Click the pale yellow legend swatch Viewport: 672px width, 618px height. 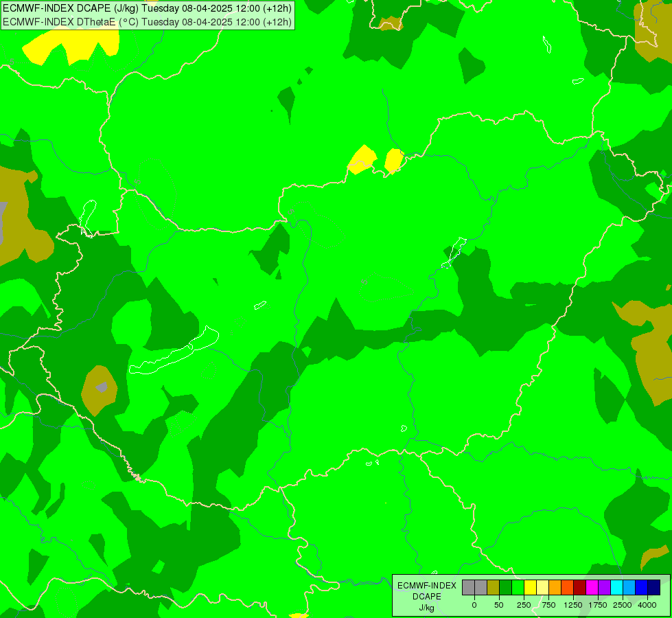(x=542, y=588)
